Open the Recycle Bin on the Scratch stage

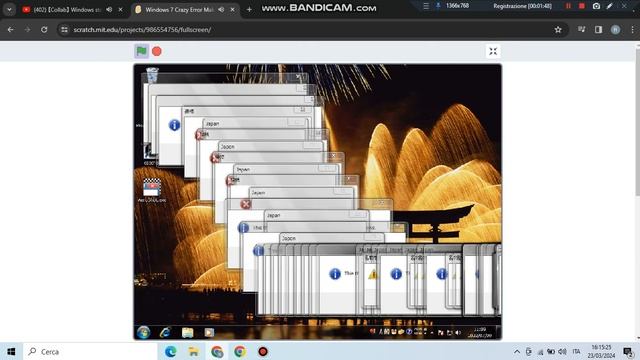click(152, 76)
